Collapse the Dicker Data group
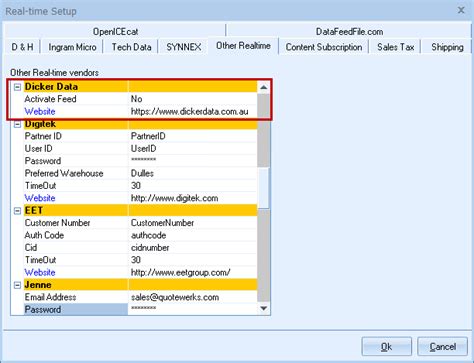474x363 pixels. 17,87
